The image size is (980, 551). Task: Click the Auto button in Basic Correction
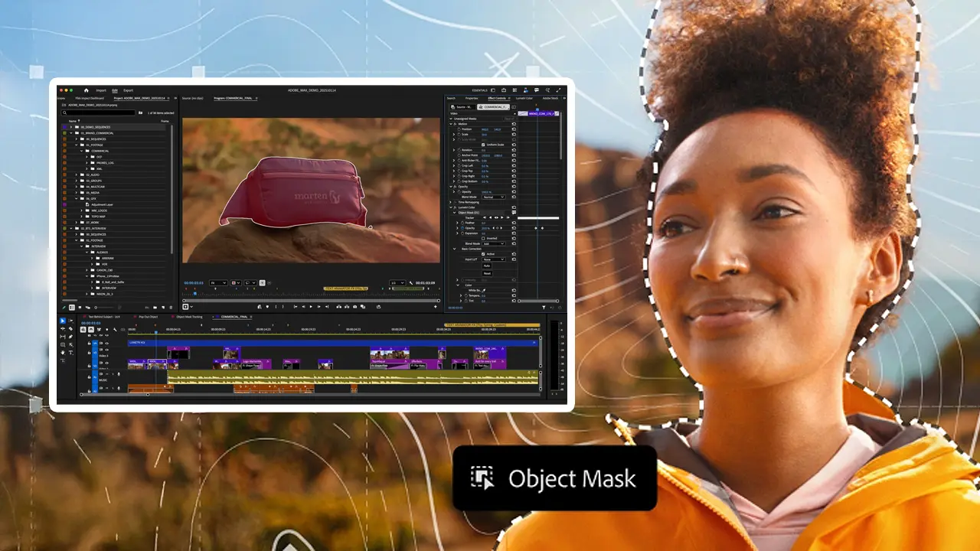point(487,266)
